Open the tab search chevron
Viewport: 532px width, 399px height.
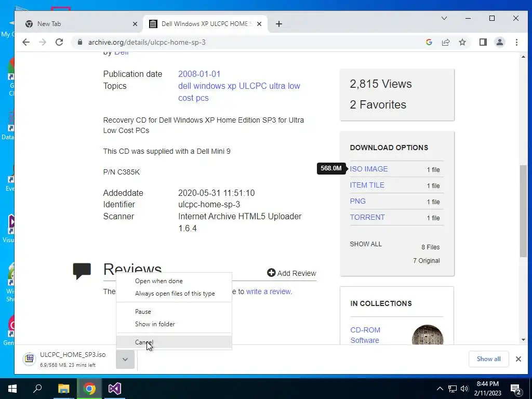tap(444, 18)
